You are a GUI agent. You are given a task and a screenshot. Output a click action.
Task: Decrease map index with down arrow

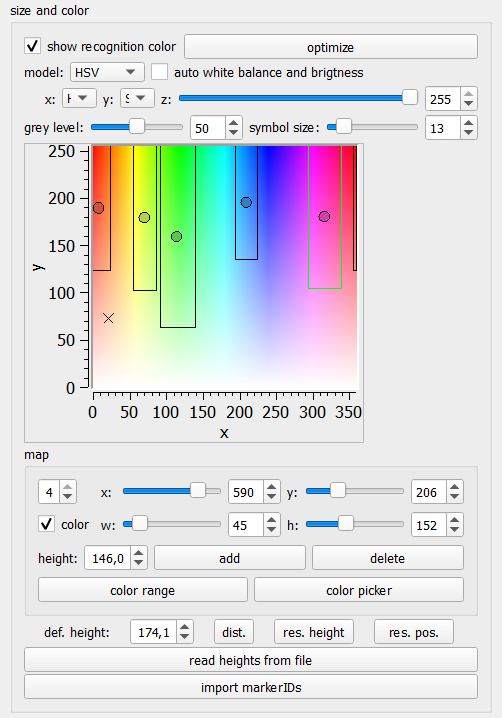coord(67,497)
